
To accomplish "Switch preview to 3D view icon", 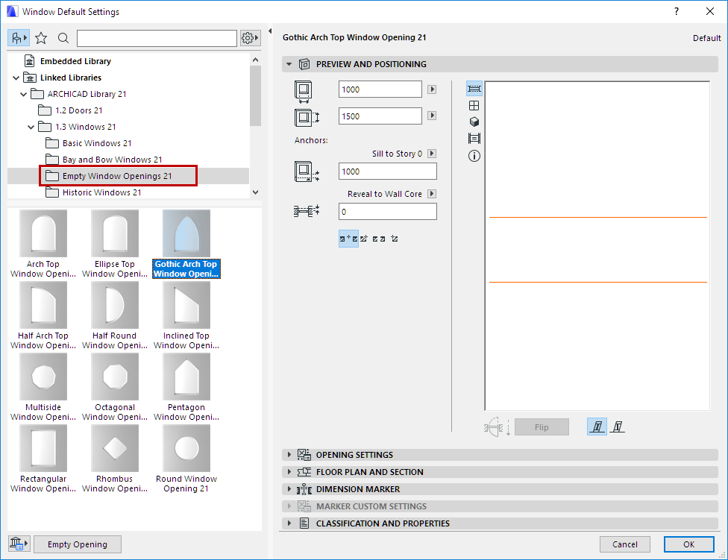I will point(474,122).
